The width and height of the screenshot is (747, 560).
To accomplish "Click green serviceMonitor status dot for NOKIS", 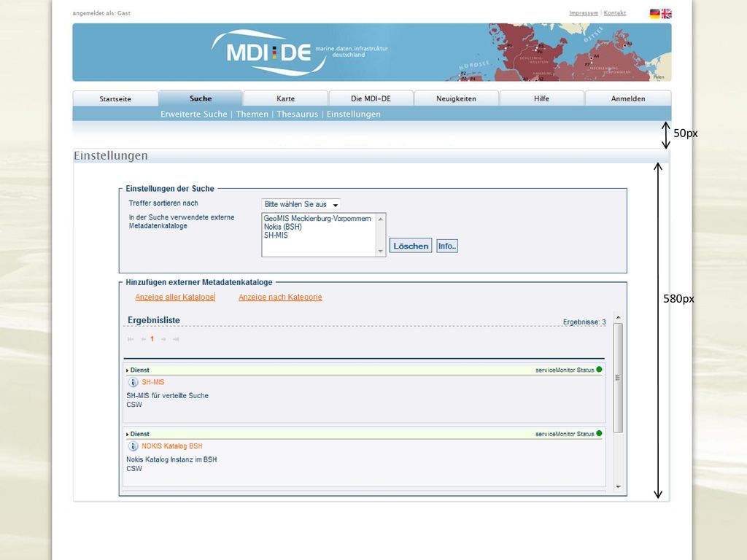I will [600, 433].
